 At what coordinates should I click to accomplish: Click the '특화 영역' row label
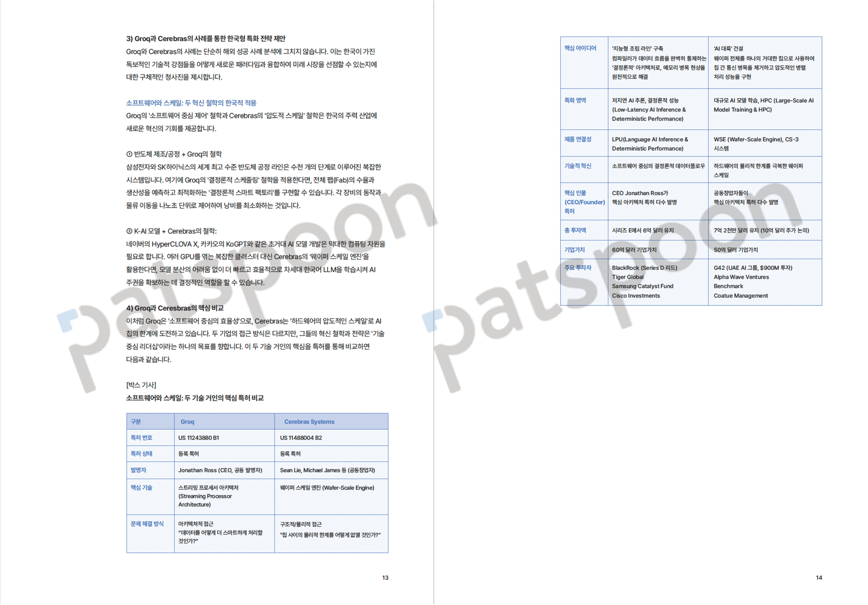575,100
